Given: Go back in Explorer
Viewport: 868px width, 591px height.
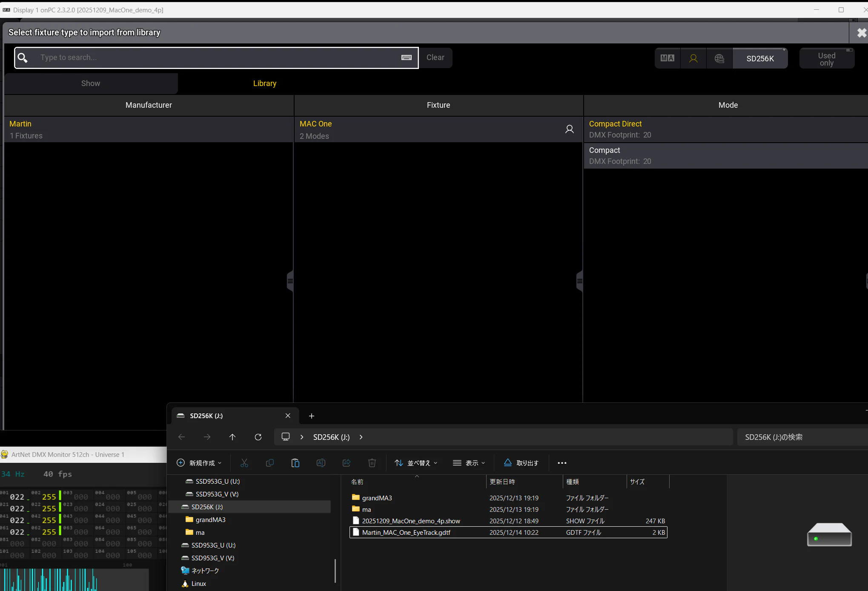Looking at the screenshot, I should pyautogui.click(x=181, y=437).
